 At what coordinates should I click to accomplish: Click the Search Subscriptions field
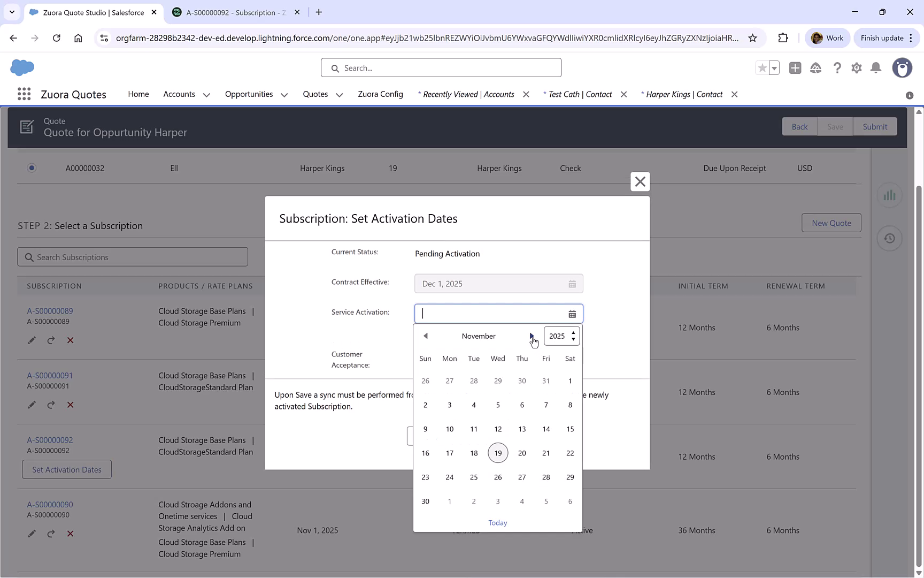click(x=132, y=257)
